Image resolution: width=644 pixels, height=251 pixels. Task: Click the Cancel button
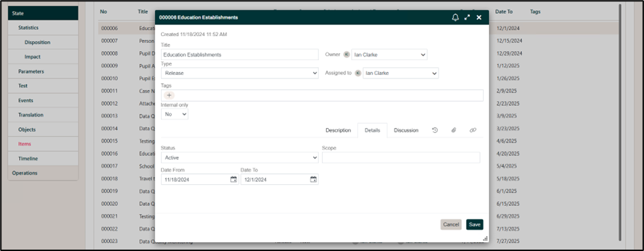coord(451,224)
